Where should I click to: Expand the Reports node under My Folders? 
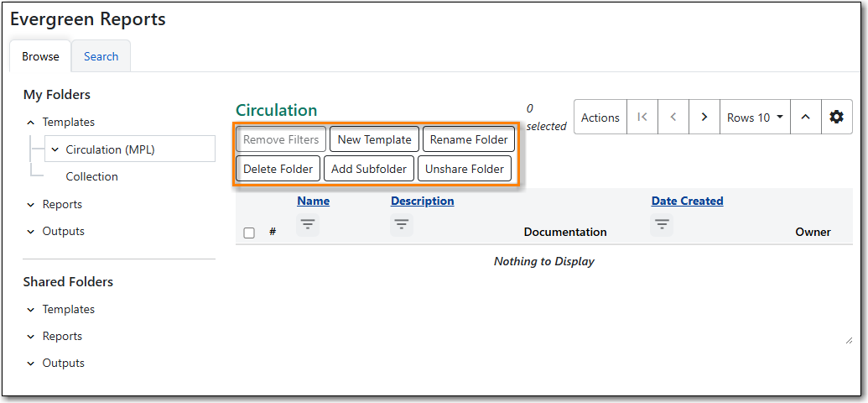point(31,205)
